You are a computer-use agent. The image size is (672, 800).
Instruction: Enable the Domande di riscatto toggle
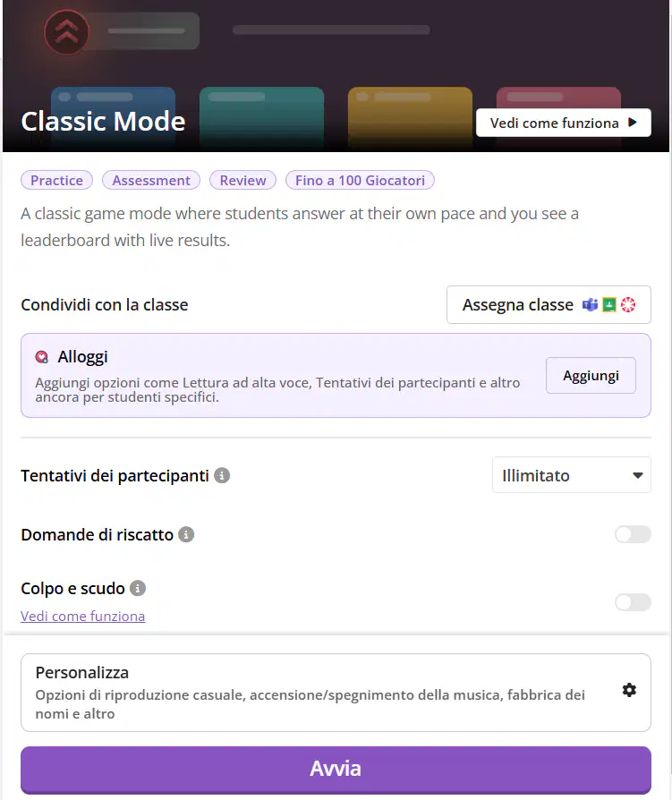pos(633,534)
